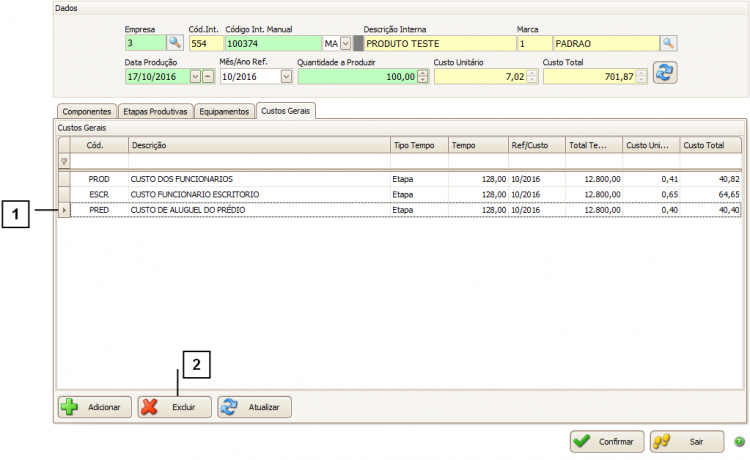Click the gray square before Descrição Interna
The width and height of the screenshot is (750, 460).
coord(359,43)
